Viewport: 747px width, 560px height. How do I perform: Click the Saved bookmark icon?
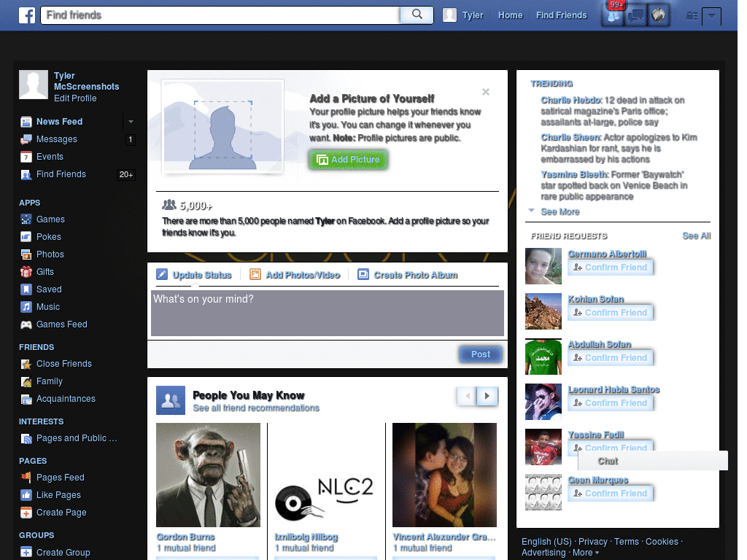(26, 289)
